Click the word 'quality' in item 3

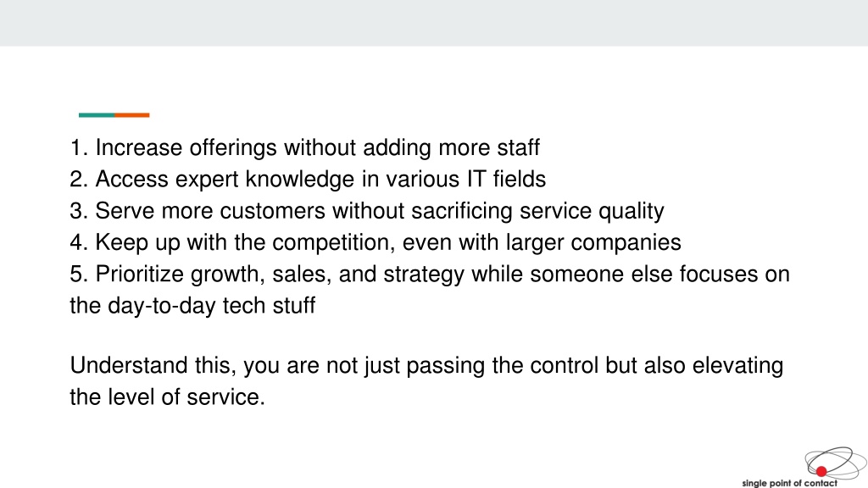point(631,211)
